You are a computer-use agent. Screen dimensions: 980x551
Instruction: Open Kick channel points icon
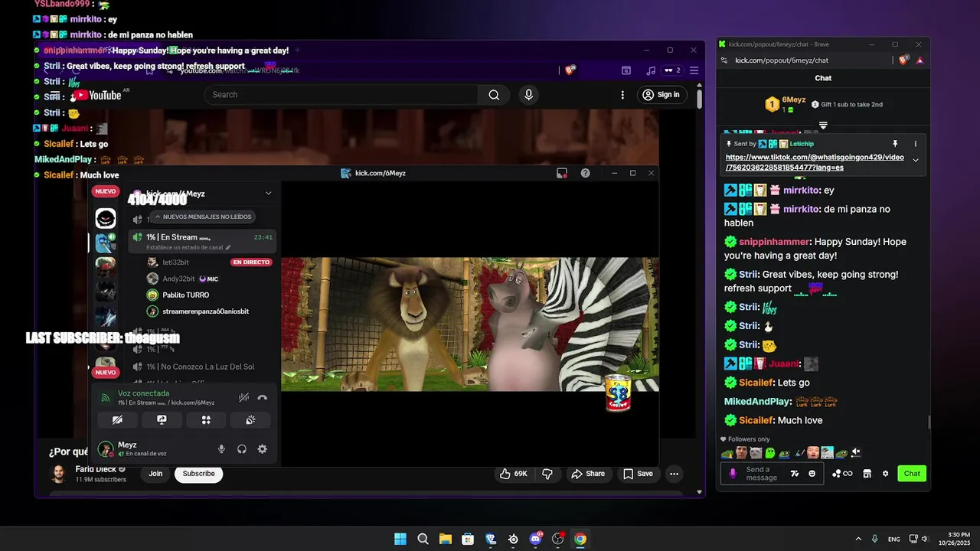pyautogui.click(x=841, y=474)
